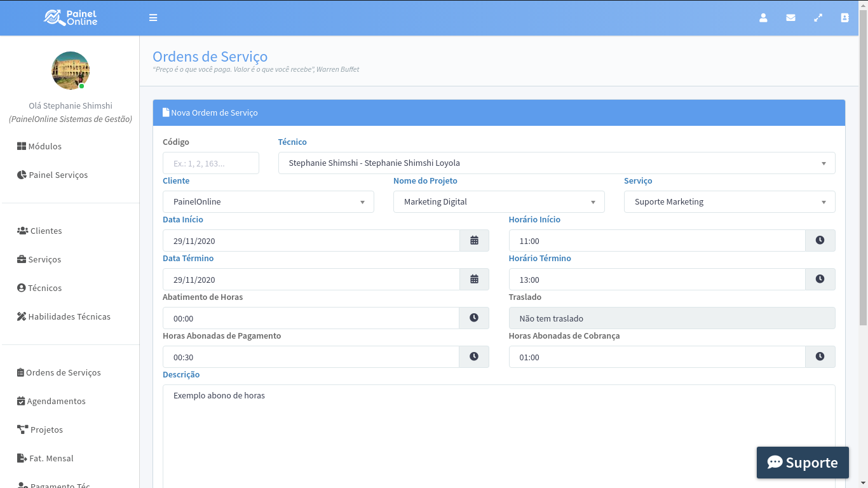868x488 pixels.
Task: Open Ordens de Serviços sidebar link
Action: [59, 372]
